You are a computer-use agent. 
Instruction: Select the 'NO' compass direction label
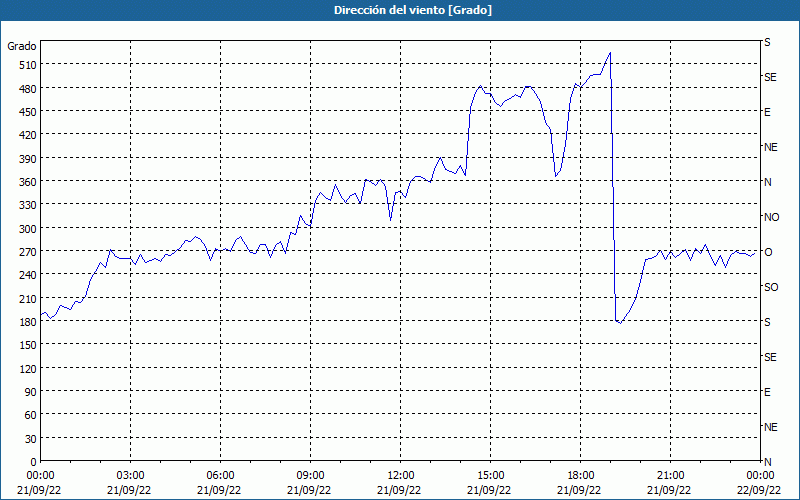771,217
